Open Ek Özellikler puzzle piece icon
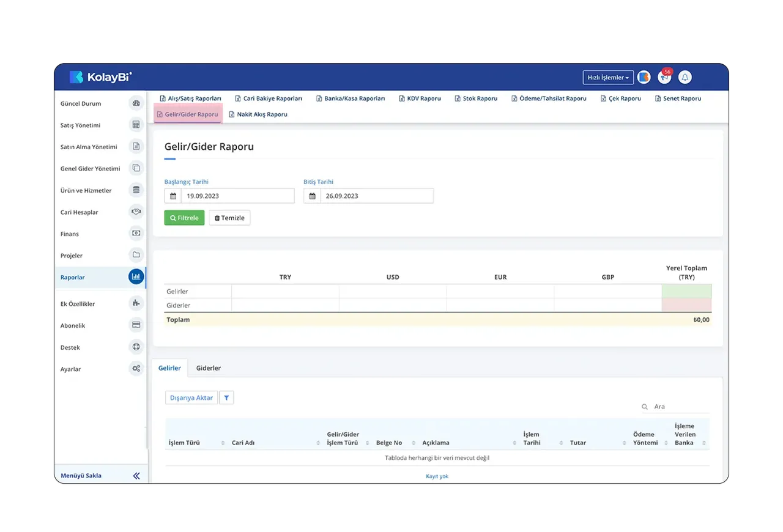Viewport: 783px width, 532px height. 136,303
